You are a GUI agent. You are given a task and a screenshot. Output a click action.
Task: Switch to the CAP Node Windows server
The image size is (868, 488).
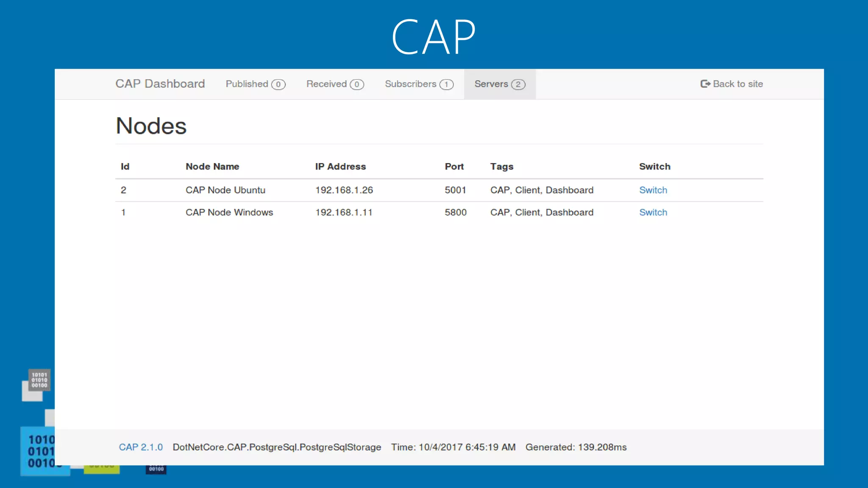point(653,212)
